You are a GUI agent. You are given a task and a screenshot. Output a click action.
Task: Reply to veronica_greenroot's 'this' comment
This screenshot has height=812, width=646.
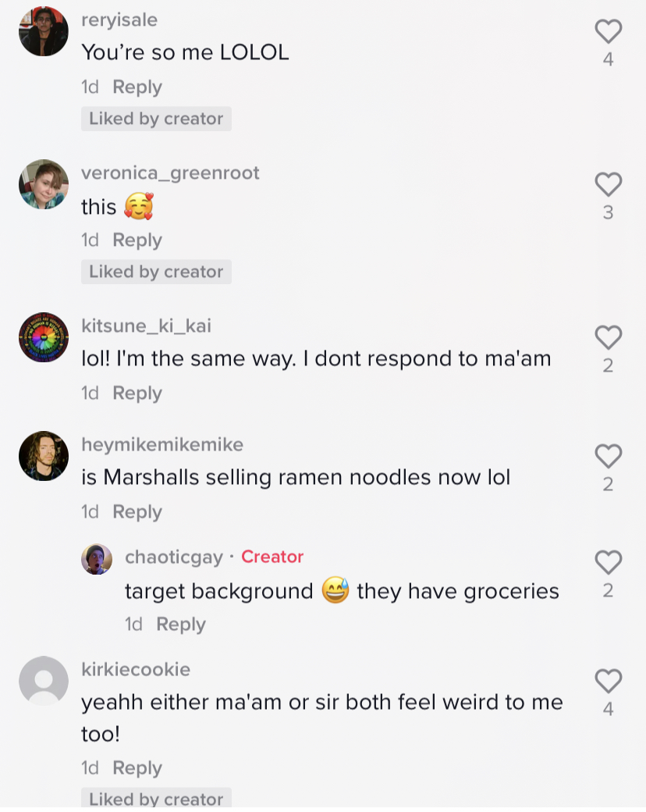[137, 240]
